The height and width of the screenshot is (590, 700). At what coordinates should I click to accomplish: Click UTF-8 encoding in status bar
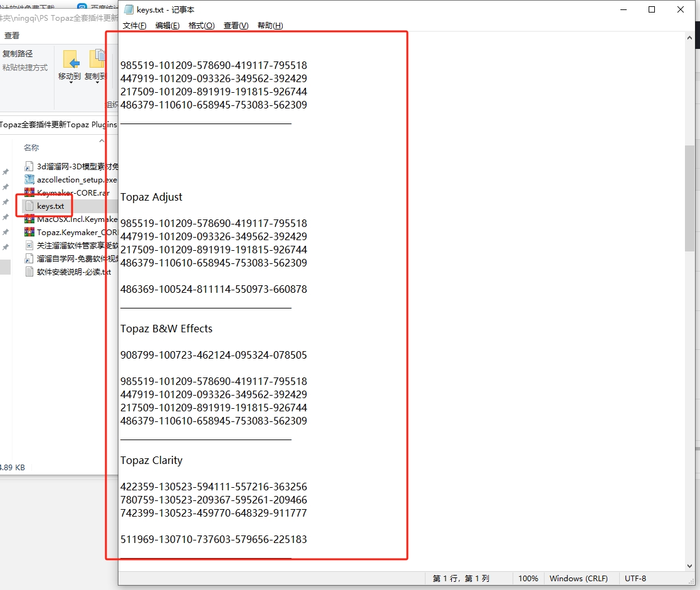[635, 578]
